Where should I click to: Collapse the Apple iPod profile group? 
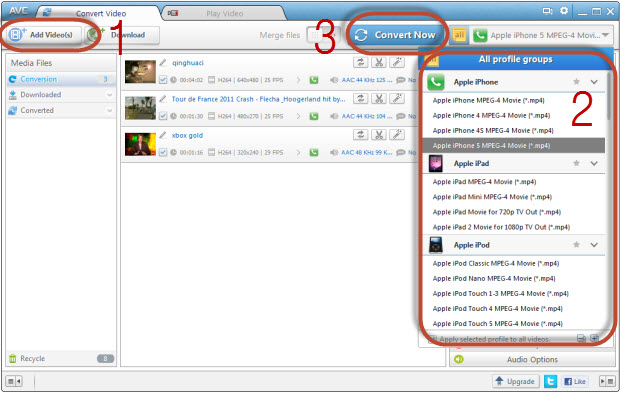coord(594,245)
